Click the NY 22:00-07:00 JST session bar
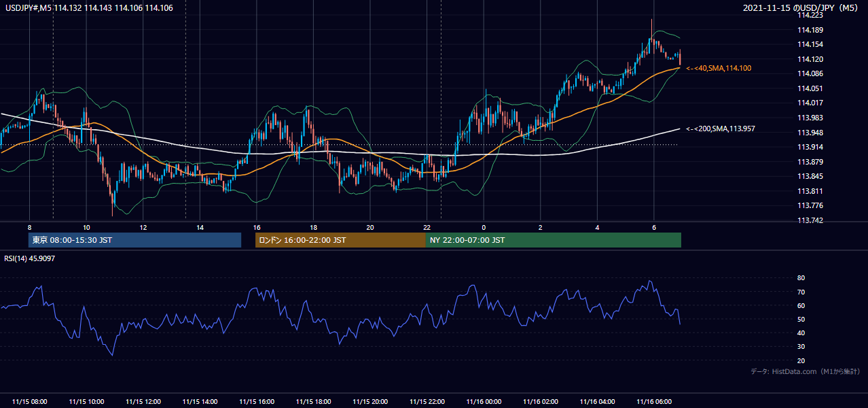 554,240
